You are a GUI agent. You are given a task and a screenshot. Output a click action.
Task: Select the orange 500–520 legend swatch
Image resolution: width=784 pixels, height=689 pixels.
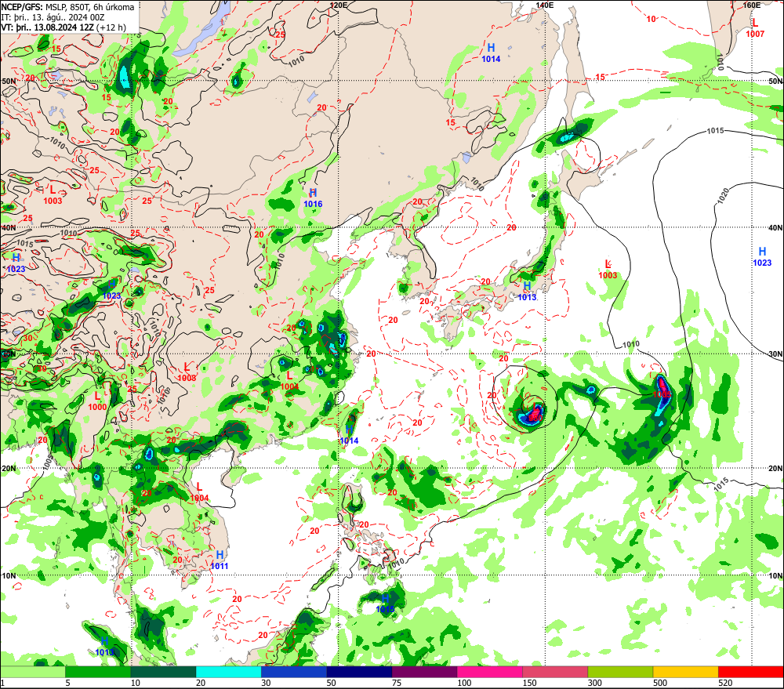pyautogui.click(x=685, y=672)
